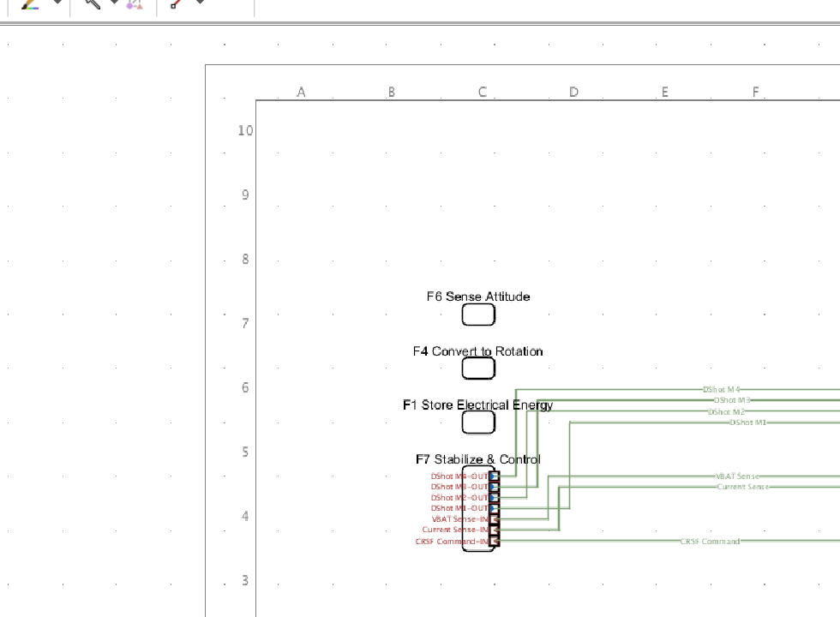
Task: Select the F4 Convert to Rotation block
Action: [478, 368]
